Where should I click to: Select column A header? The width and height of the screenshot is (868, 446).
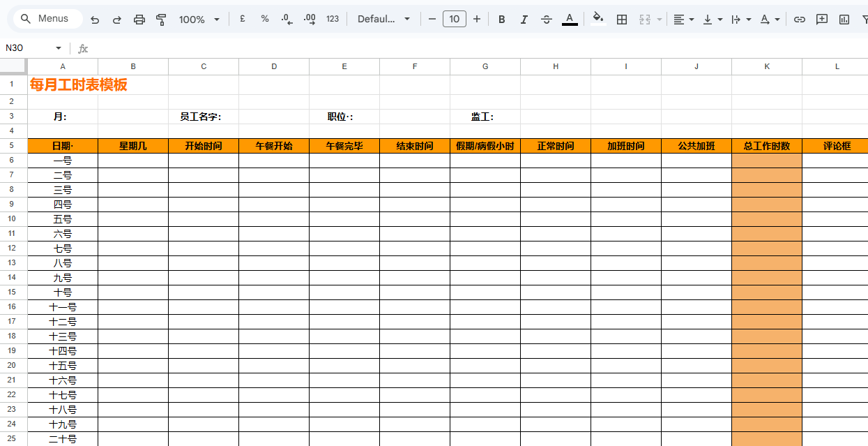pyautogui.click(x=63, y=66)
